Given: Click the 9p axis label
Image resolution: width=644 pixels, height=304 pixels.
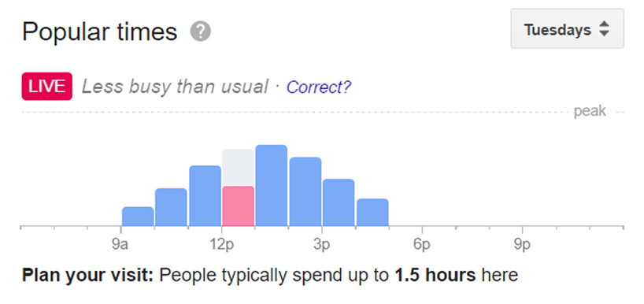Looking at the screenshot, I should coord(523,245).
